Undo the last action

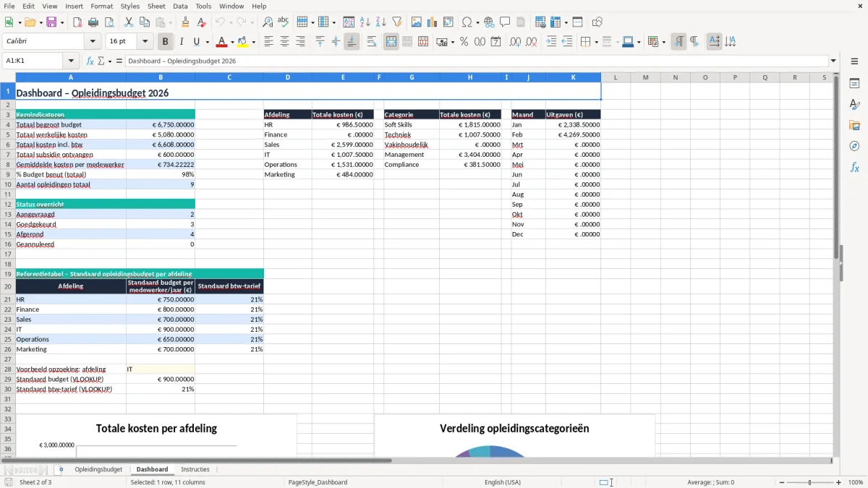221,22
